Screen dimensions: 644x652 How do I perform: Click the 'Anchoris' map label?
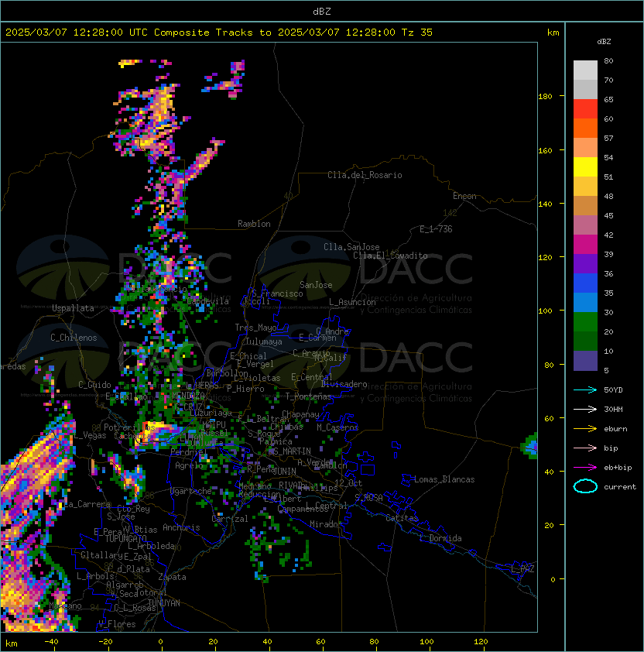181,527
